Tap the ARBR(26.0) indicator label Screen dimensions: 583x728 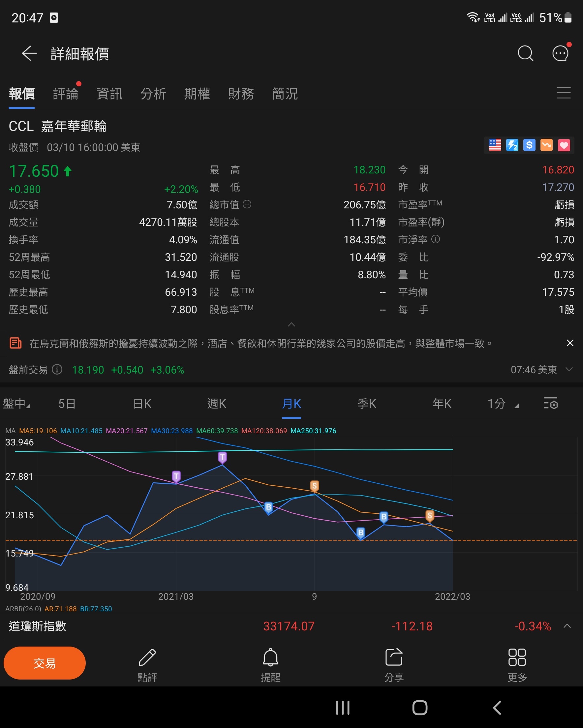click(x=23, y=609)
